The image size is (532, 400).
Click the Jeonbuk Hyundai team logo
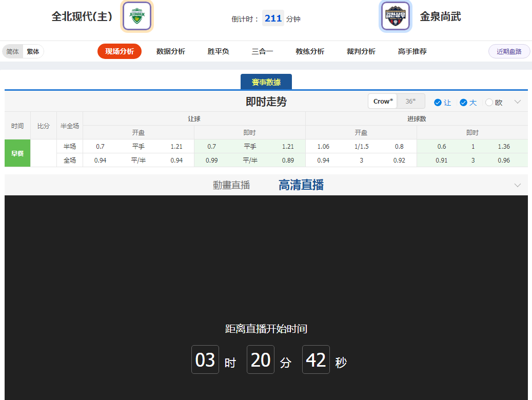click(137, 16)
